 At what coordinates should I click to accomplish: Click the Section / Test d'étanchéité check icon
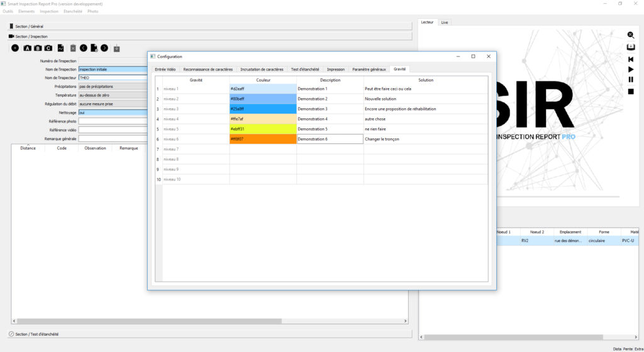click(x=11, y=334)
